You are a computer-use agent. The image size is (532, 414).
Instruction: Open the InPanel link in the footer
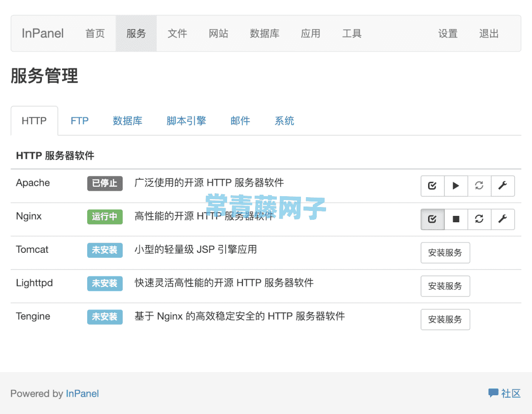click(82, 393)
